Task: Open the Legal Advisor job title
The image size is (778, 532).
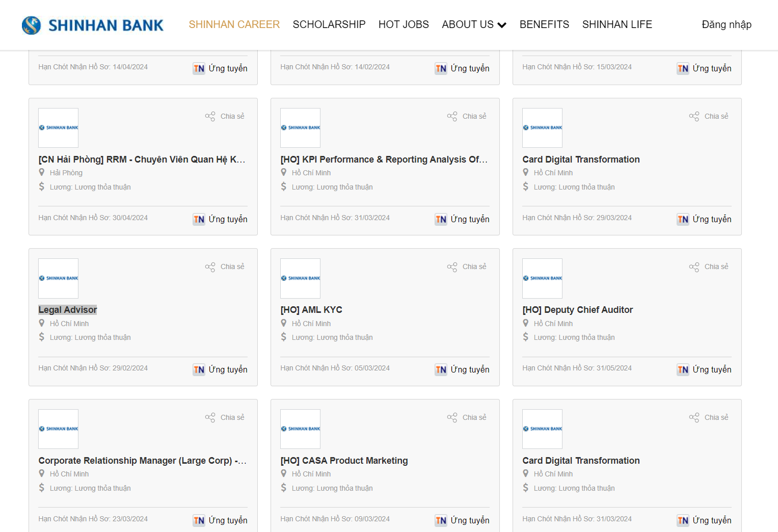Action: (x=68, y=310)
